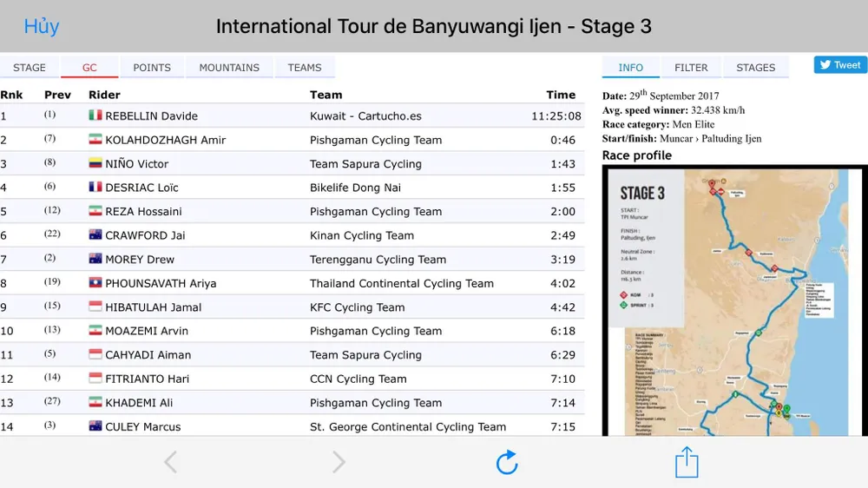This screenshot has height=488, width=868.
Task: Show the MOUNTAINS classification tab
Action: tap(229, 68)
